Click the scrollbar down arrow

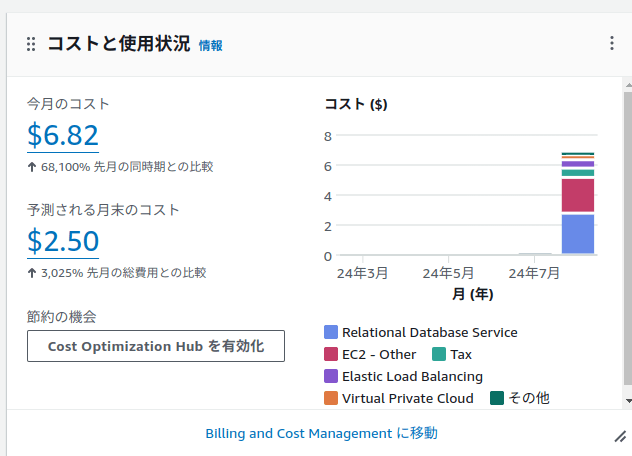point(628,401)
